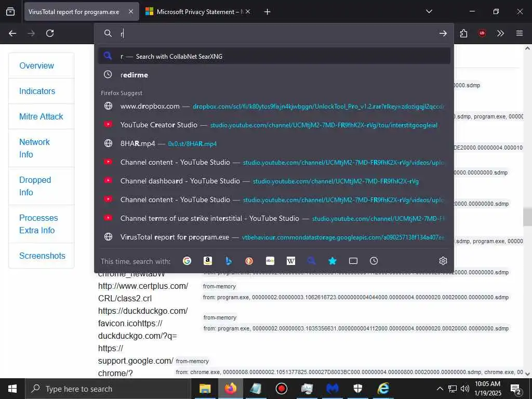The image size is (532, 399).
Task: Open Firefox from taskbar
Action: pyautogui.click(x=230, y=389)
